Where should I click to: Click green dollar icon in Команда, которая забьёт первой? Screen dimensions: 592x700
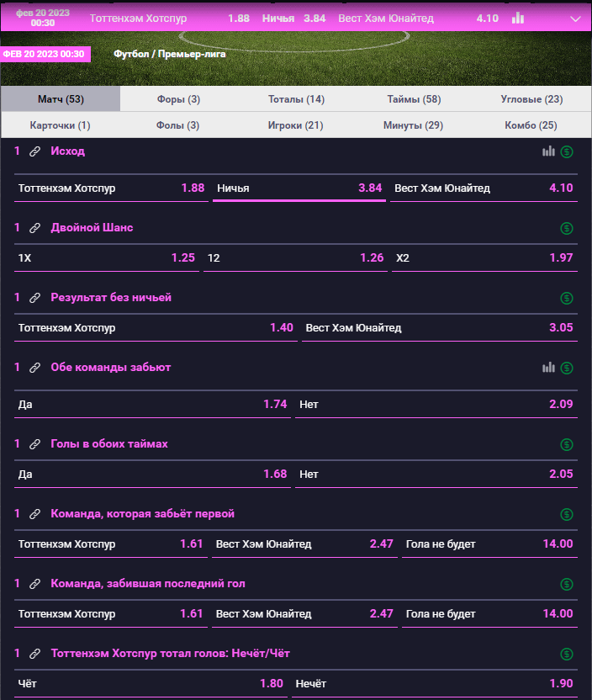click(567, 514)
